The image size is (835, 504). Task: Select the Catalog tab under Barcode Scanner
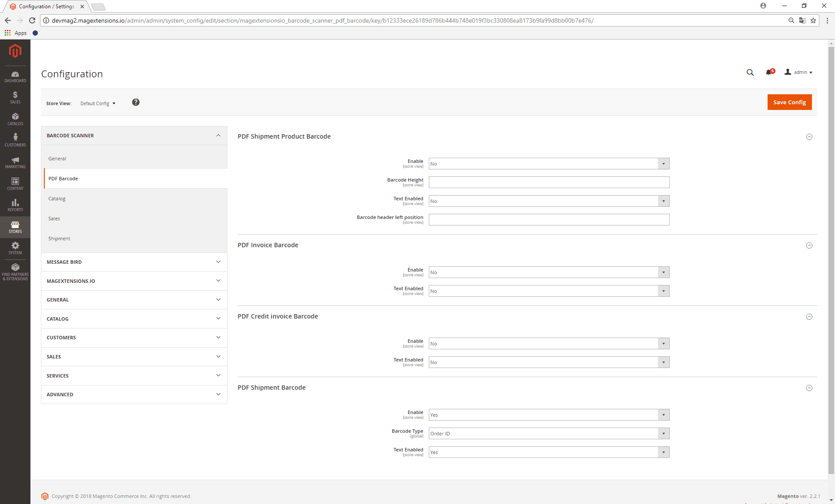pyautogui.click(x=57, y=199)
